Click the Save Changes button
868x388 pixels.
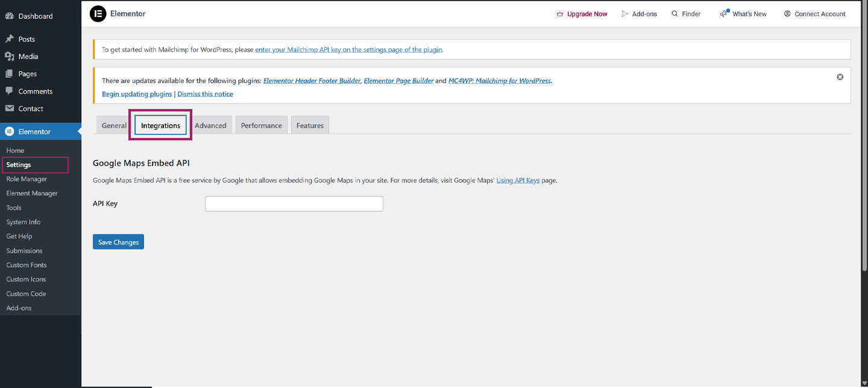point(118,242)
